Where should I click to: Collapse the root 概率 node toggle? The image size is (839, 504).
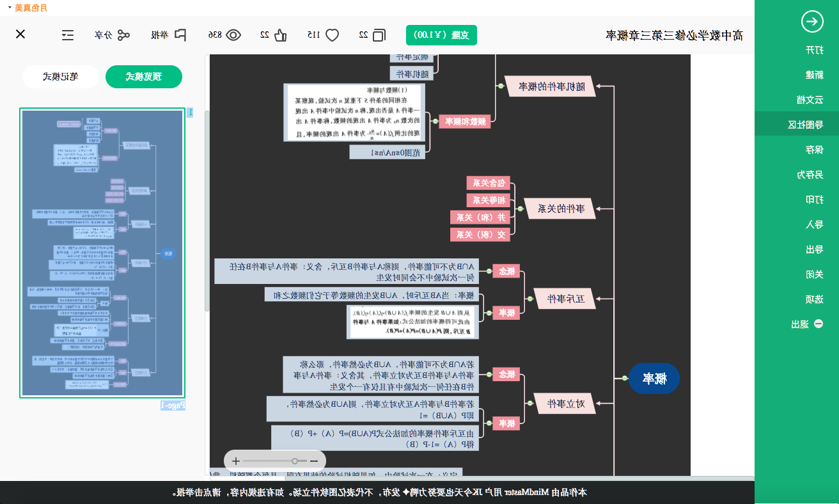[x=624, y=378]
